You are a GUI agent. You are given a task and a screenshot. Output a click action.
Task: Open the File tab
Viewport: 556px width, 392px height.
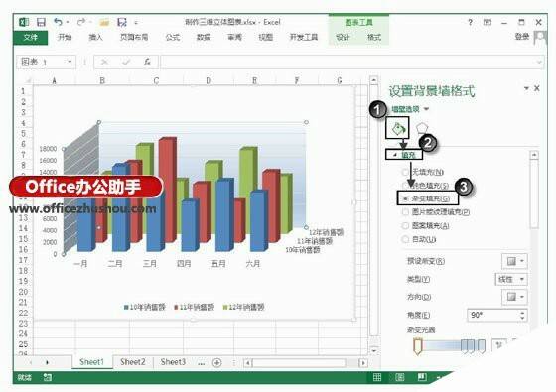click(30, 38)
